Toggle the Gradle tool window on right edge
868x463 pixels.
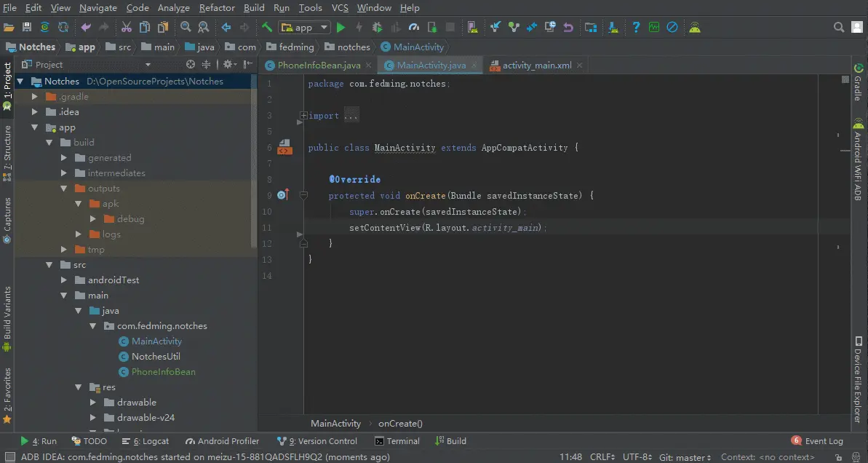858,82
